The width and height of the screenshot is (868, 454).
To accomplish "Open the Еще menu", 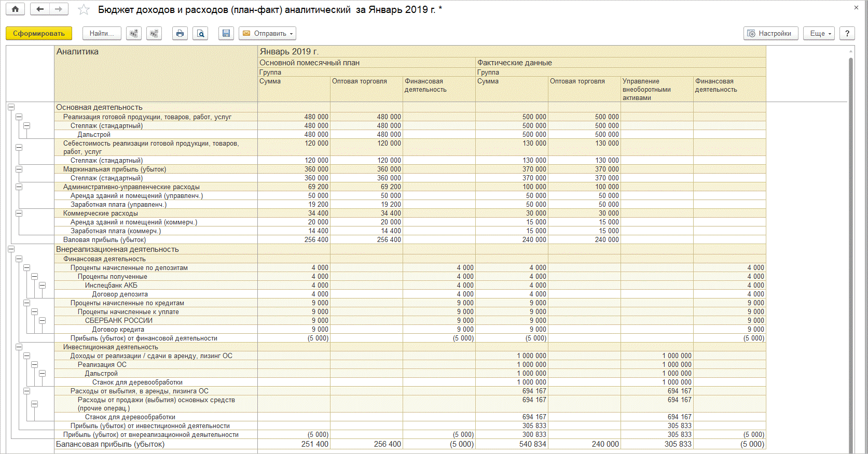I will [x=819, y=33].
